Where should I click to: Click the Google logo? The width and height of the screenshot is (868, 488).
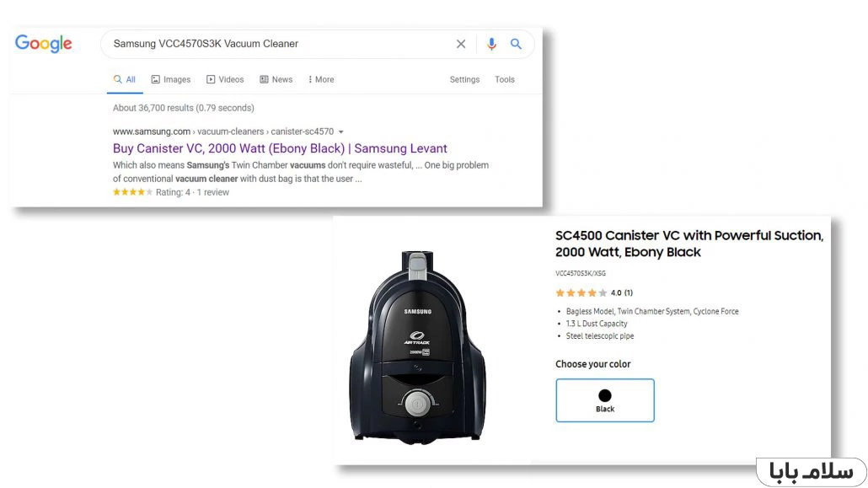[43, 43]
